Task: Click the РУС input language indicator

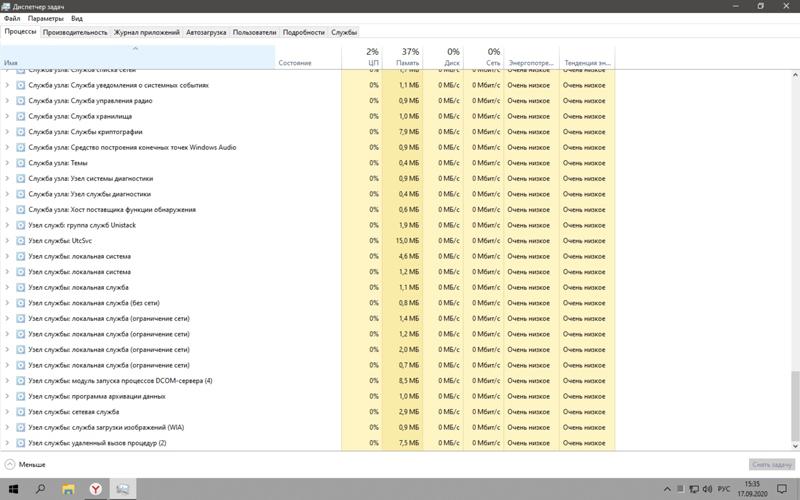Action: point(724,489)
